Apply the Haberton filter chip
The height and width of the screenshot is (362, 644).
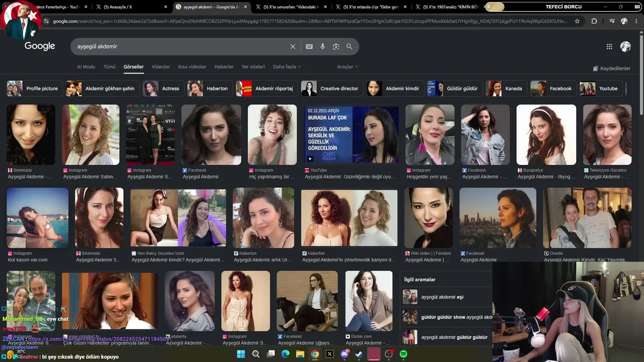coord(210,88)
